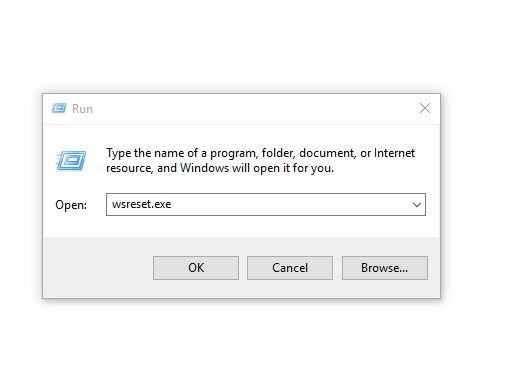The image size is (514, 374).
Task: Expand the Open command history dropdown arrow
Action: click(x=417, y=204)
